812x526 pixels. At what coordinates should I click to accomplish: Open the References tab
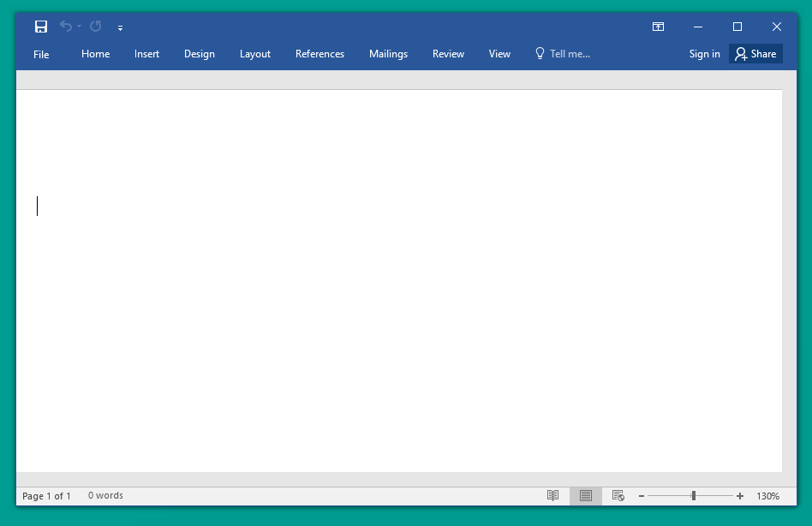pos(319,54)
